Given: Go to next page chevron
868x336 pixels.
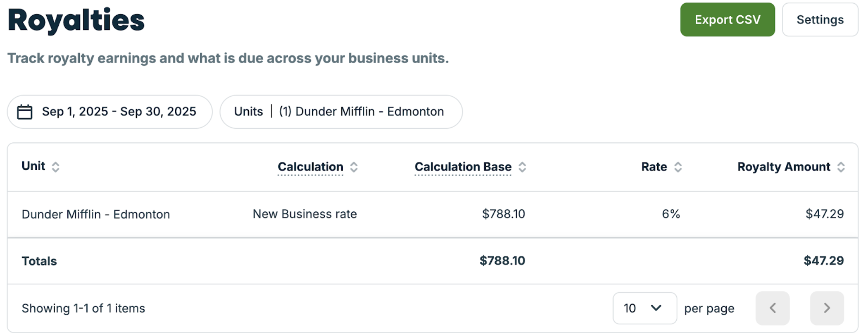Looking at the screenshot, I should click(827, 308).
